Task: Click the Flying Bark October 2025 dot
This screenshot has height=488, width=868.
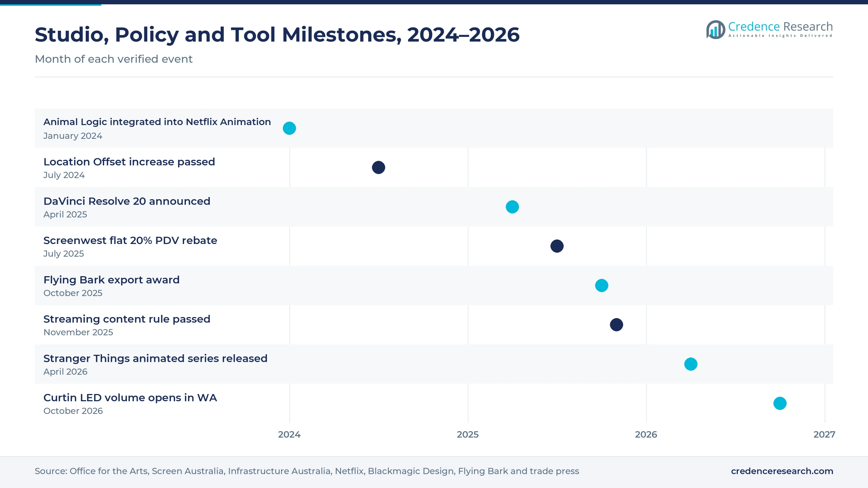Action: click(x=602, y=286)
